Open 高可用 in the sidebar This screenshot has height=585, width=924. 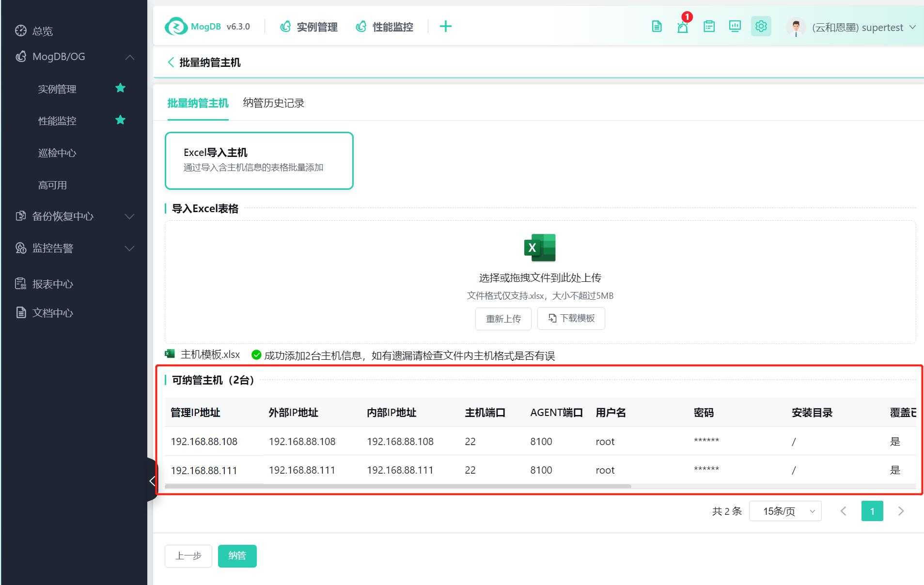52,185
